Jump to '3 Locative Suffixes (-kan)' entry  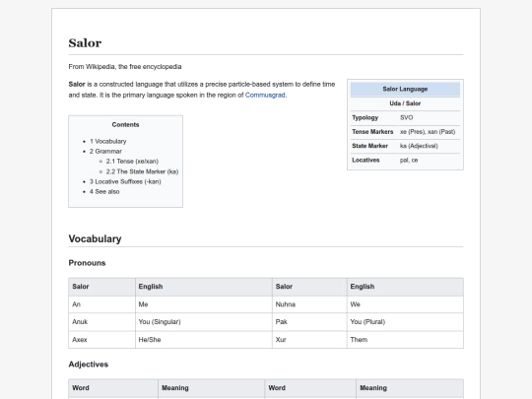(x=125, y=181)
